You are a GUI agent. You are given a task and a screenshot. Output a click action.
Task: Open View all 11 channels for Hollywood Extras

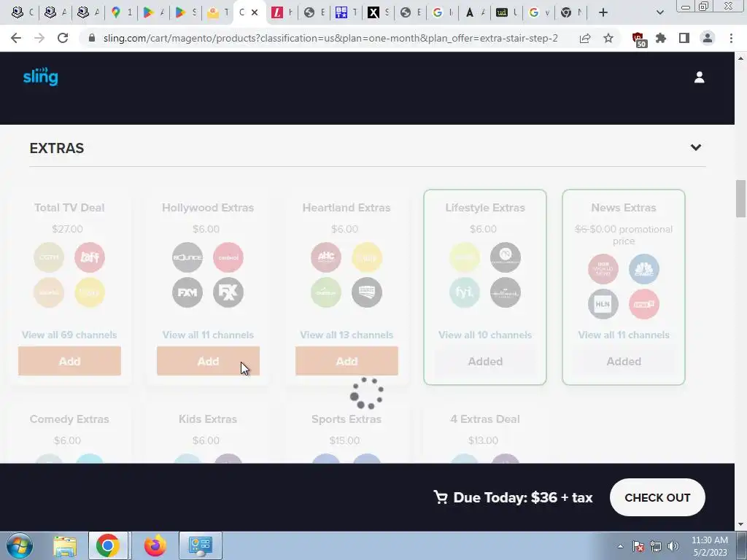[x=208, y=335]
